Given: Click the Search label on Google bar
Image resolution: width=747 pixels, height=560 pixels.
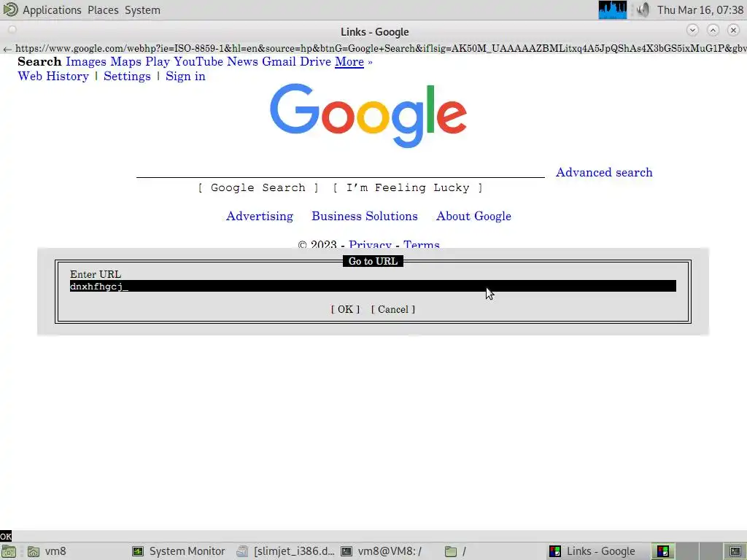Looking at the screenshot, I should tap(39, 61).
